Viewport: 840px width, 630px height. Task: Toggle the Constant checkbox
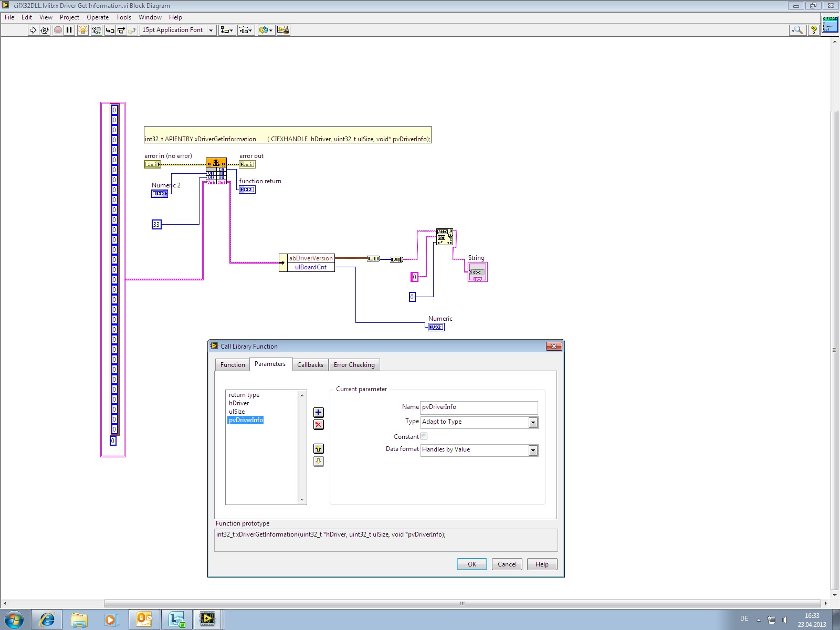point(424,436)
